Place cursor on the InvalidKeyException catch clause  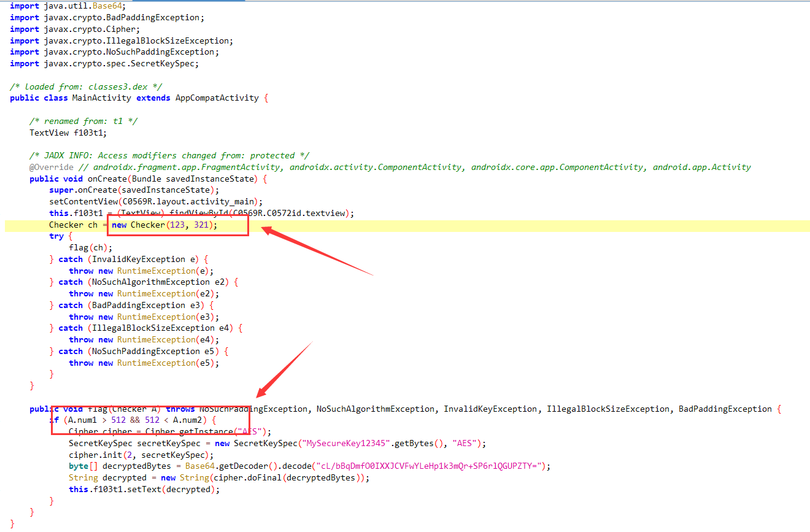[138, 260]
